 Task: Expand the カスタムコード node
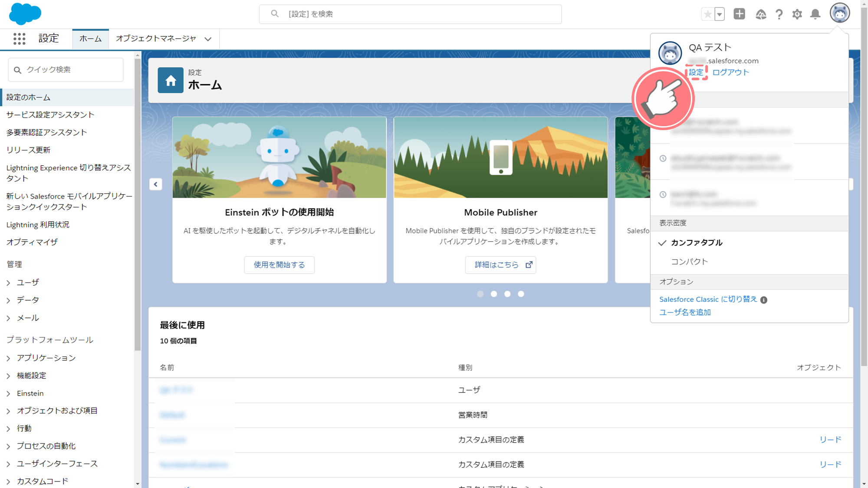pyautogui.click(x=9, y=482)
